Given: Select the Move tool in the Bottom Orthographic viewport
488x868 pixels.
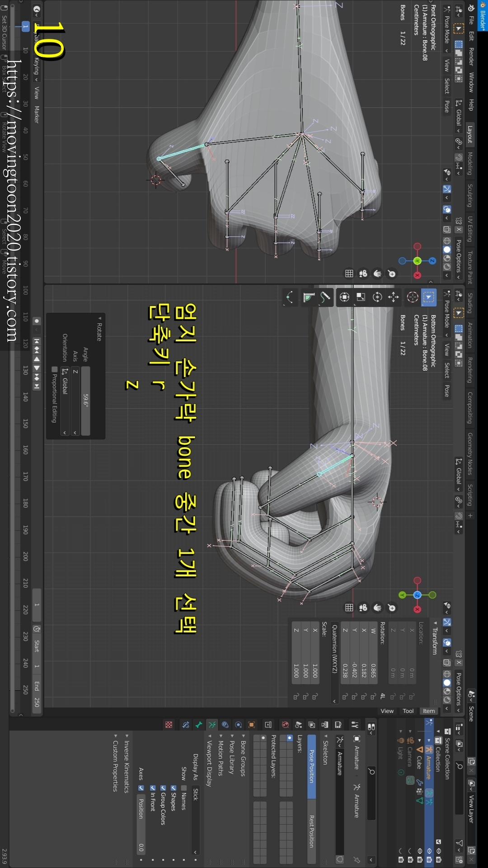Looking at the screenshot, I should point(394,297).
